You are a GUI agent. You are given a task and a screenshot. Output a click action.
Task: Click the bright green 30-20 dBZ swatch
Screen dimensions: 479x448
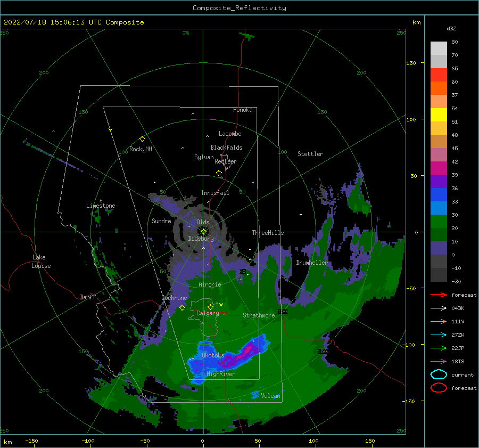[439, 221]
